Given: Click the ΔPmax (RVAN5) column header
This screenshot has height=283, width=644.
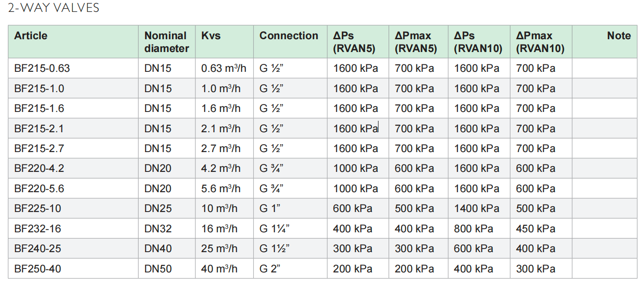Looking at the screenshot, I should (x=416, y=42).
